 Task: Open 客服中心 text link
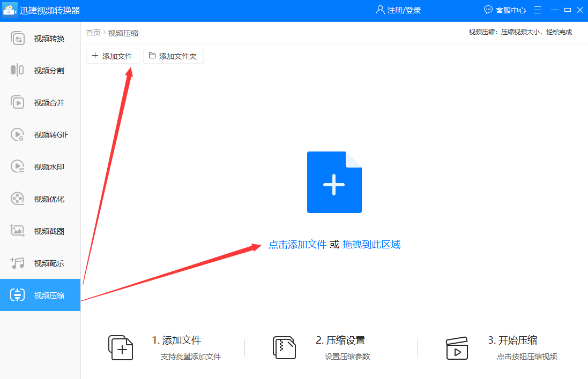pyautogui.click(x=511, y=10)
